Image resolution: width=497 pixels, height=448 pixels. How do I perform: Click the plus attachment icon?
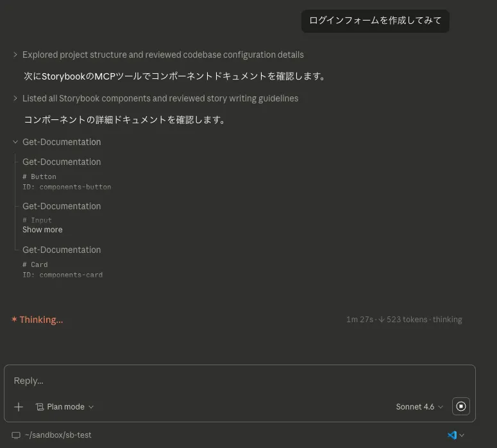point(19,407)
